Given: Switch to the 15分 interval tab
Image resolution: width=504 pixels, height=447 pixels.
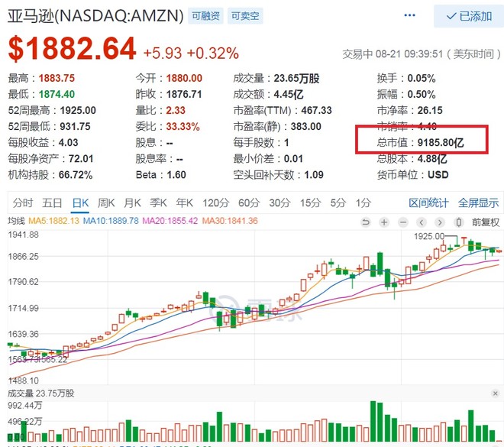Looking at the screenshot, I should point(311,203).
